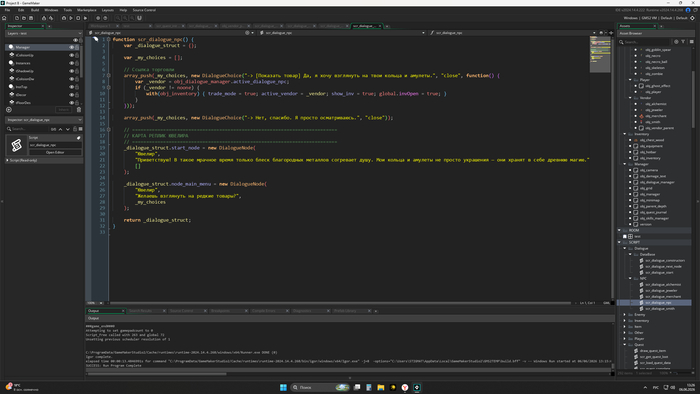This screenshot has height=394, width=700.
Task: Click the Output panel horizontal scrollbar
Action: [x=157, y=374]
